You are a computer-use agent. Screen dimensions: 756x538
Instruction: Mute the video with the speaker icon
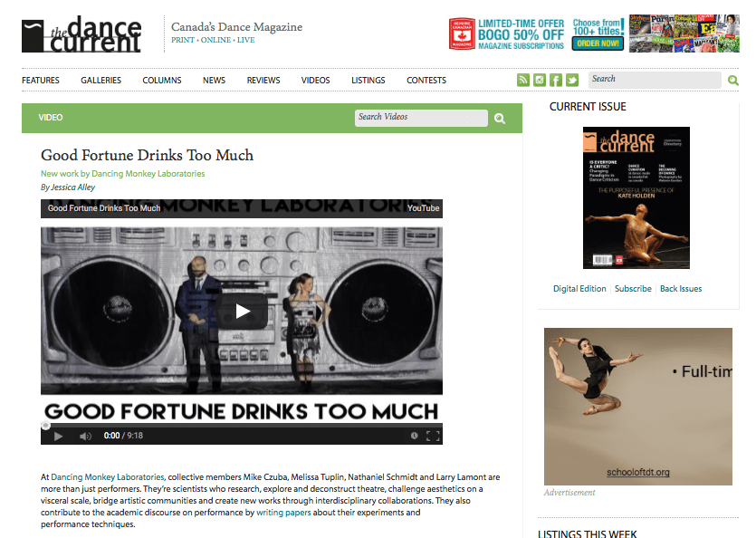point(85,437)
